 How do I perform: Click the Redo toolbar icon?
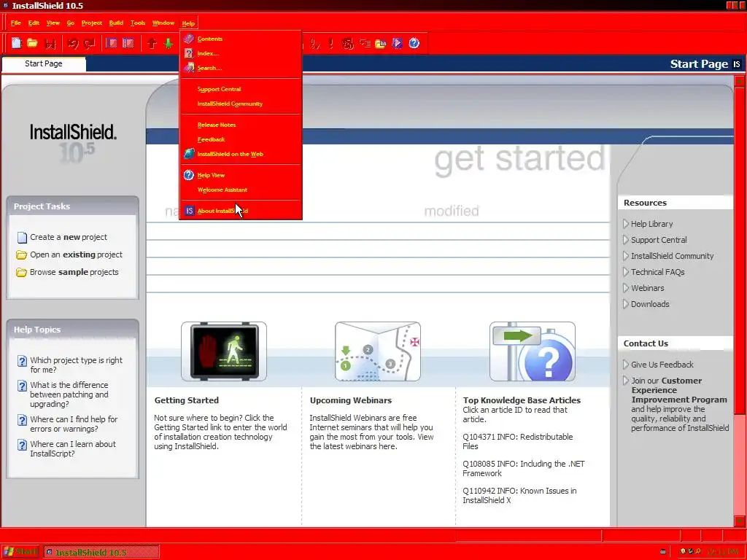[90, 44]
